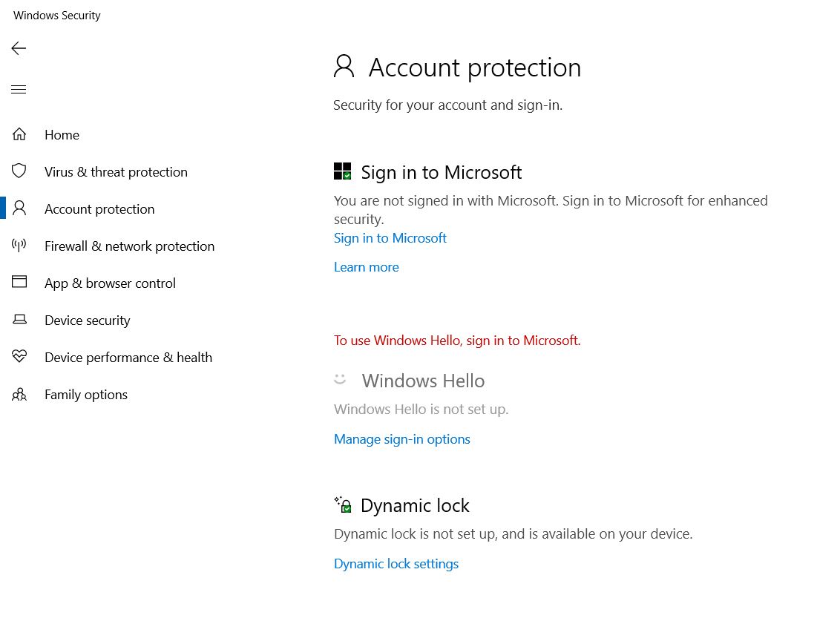
Task: Click the Virus & threat protection shield icon
Action: 19,171
